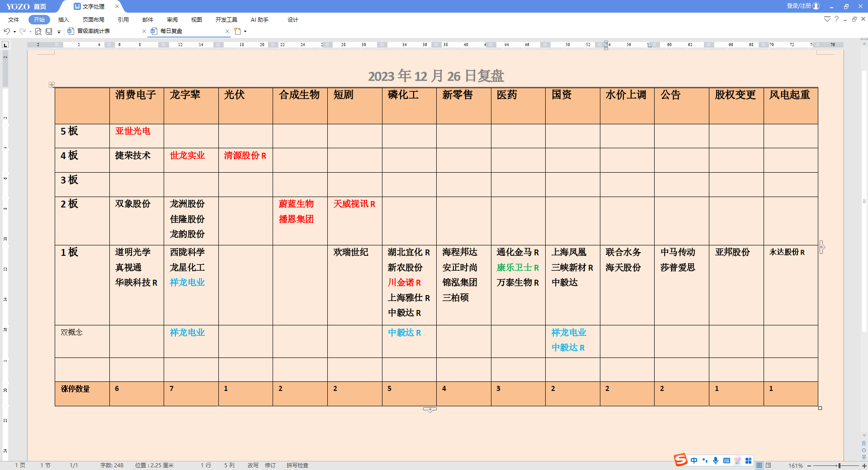Open the new document dropdown arrow
Screen dimensions: 868x470
point(245,31)
